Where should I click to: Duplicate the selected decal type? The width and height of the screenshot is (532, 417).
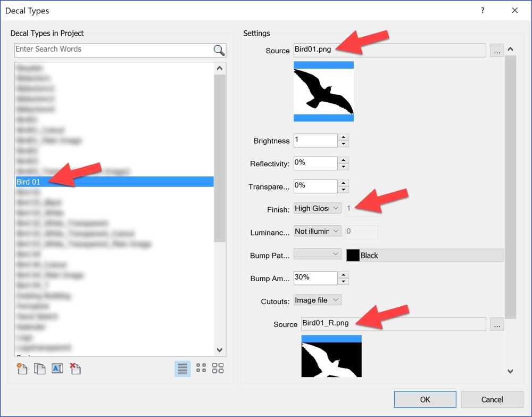(x=40, y=368)
